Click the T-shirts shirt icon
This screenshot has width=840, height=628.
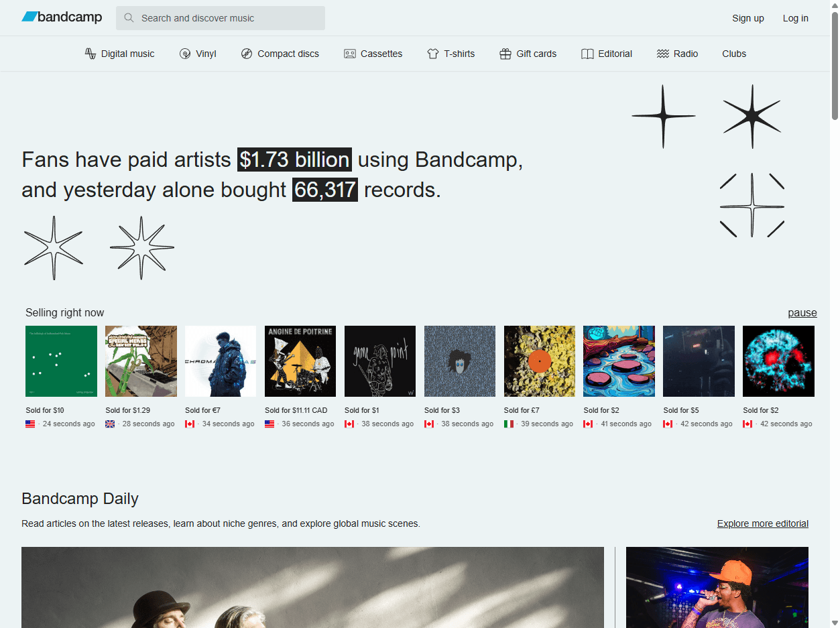pos(433,54)
